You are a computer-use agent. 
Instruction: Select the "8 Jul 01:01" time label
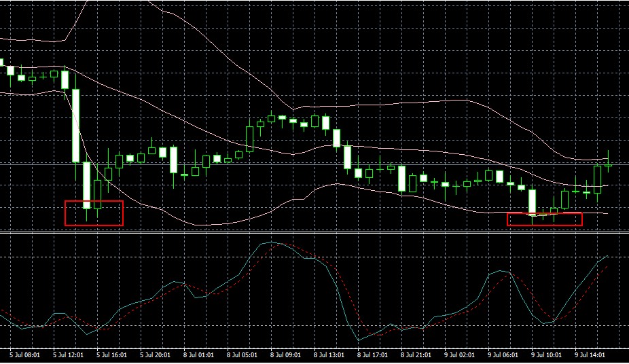click(x=198, y=354)
